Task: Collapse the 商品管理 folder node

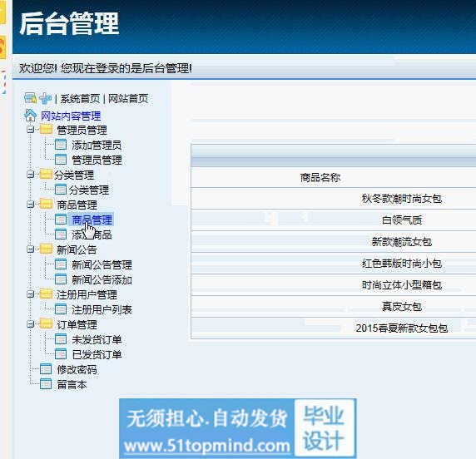Action: pos(30,205)
